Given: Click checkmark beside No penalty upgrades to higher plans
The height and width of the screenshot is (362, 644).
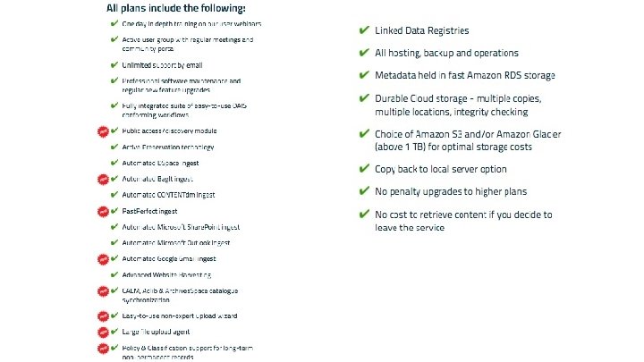Looking at the screenshot, I should [x=364, y=191].
